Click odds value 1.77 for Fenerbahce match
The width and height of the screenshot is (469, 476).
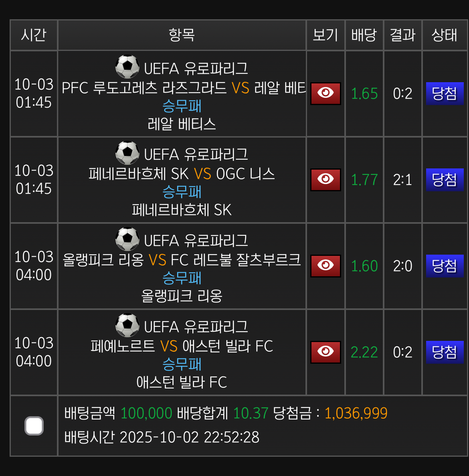tap(364, 180)
